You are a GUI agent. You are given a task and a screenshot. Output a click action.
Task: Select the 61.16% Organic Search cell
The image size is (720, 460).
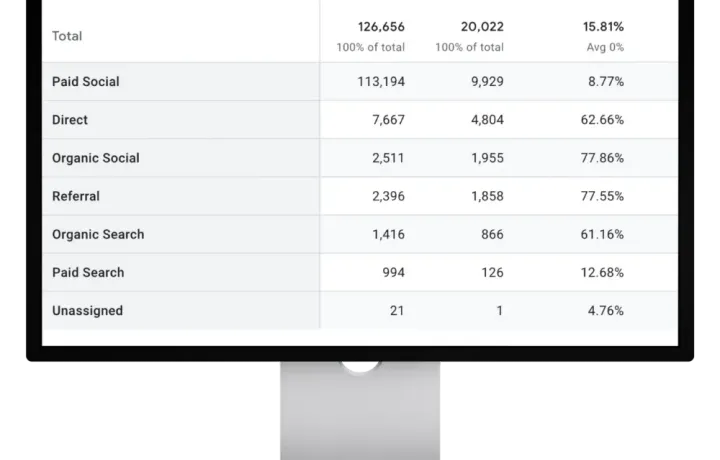click(x=602, y=234)
